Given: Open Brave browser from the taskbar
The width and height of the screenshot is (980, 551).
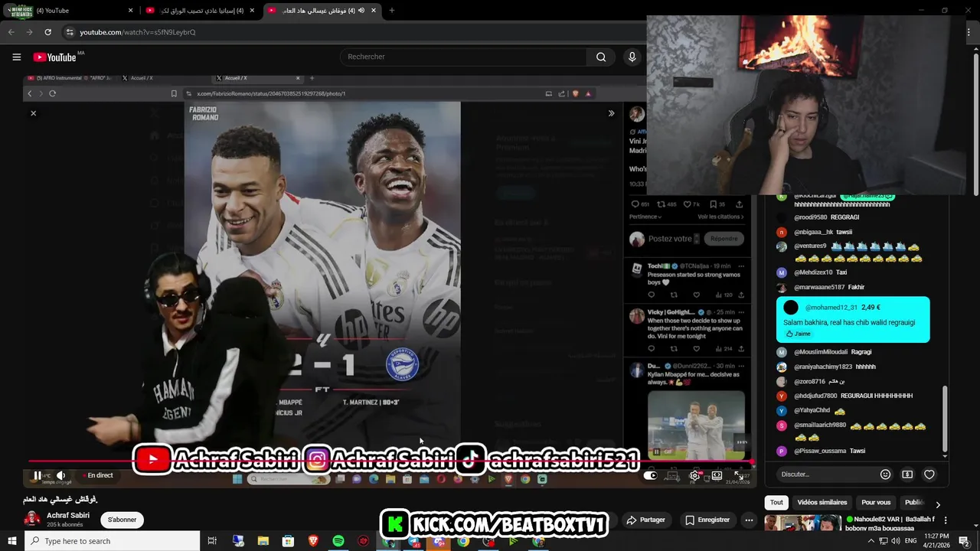Looking at the screenshot, I should (313, 541).
